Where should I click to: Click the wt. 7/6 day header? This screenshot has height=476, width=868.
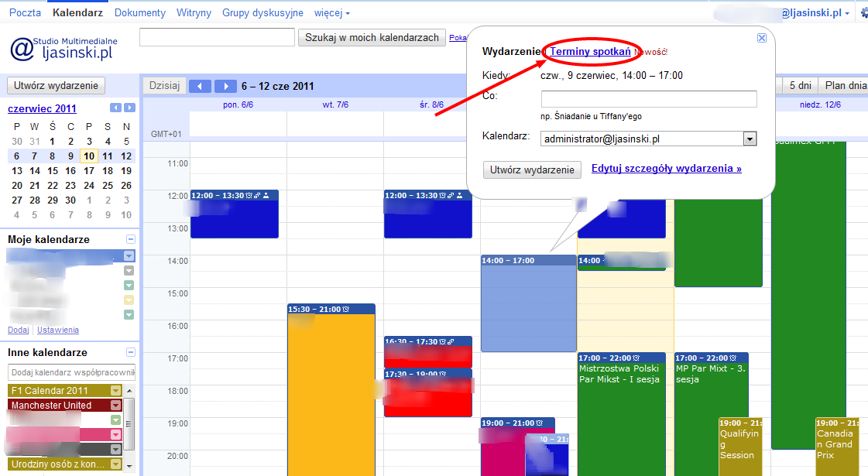point(335,104)
